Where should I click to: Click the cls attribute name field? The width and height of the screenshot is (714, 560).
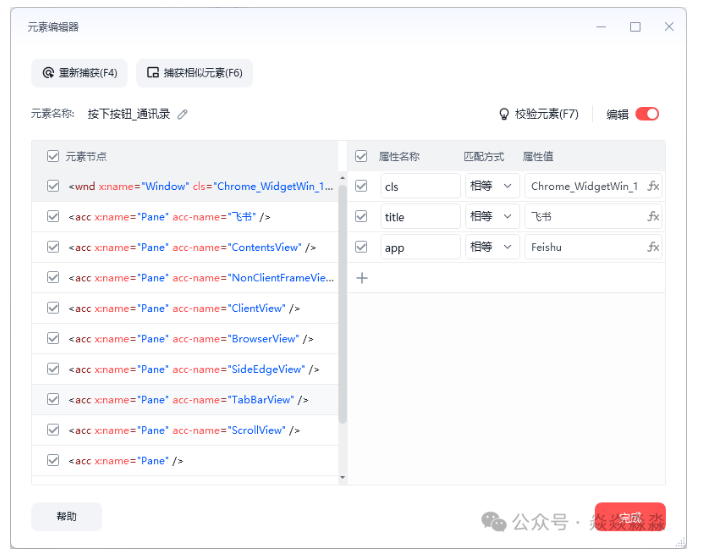[420, 186]
